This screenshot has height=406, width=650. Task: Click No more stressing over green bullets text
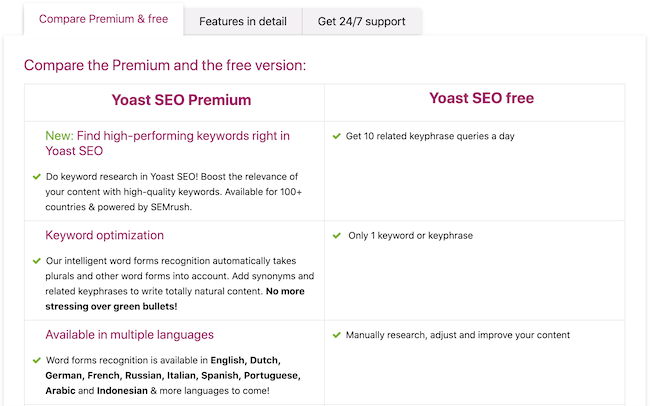click(x=175, y=299)
